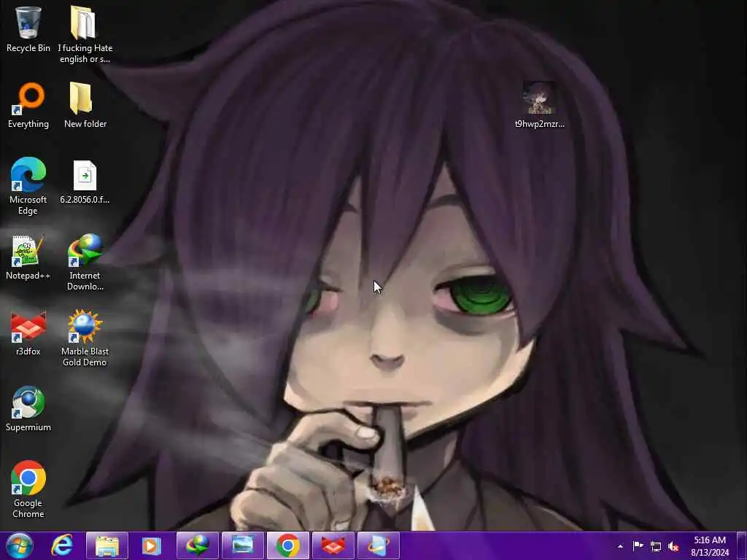The image size is (747, 560).
Task: Select the Marble Blast Gold Demo shortcut
Action: (x=85, y=338)
